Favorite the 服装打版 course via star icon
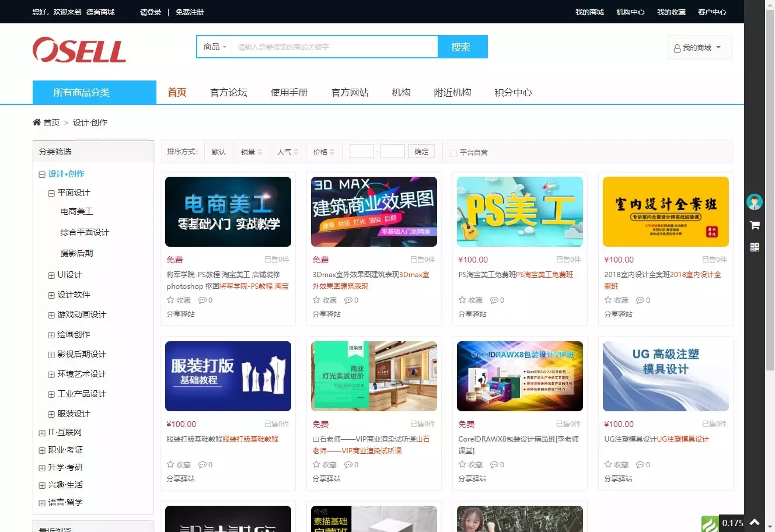775x532 pixels. coord(170,464)
